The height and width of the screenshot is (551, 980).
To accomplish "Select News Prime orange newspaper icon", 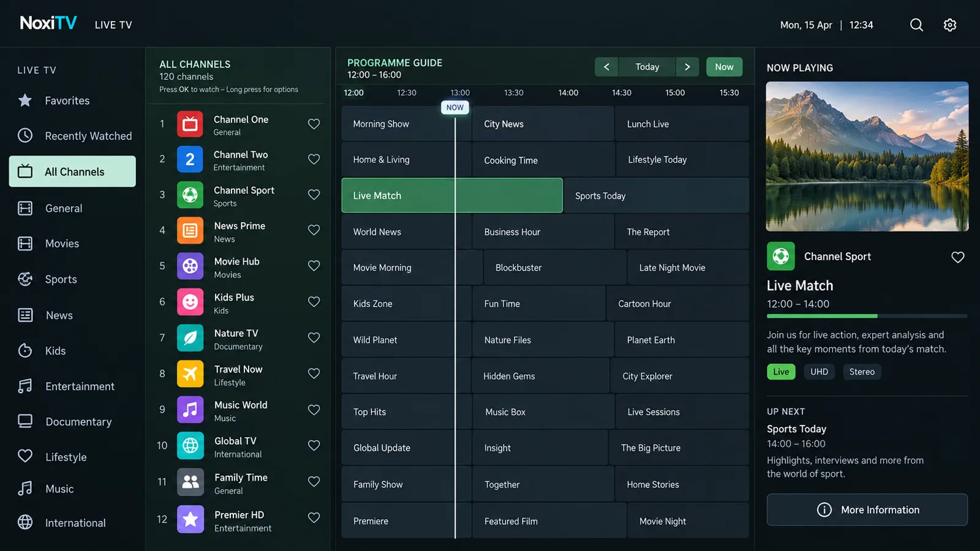I will coord(190,231).
